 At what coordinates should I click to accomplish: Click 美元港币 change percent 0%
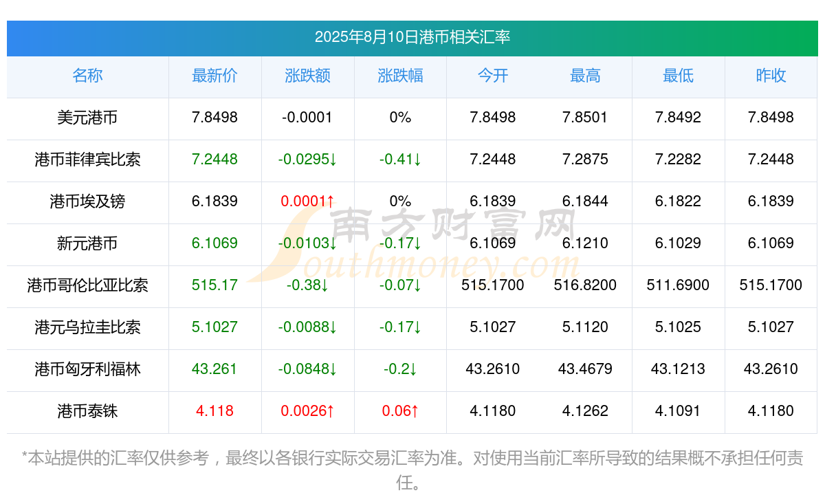tap(400, 118)
